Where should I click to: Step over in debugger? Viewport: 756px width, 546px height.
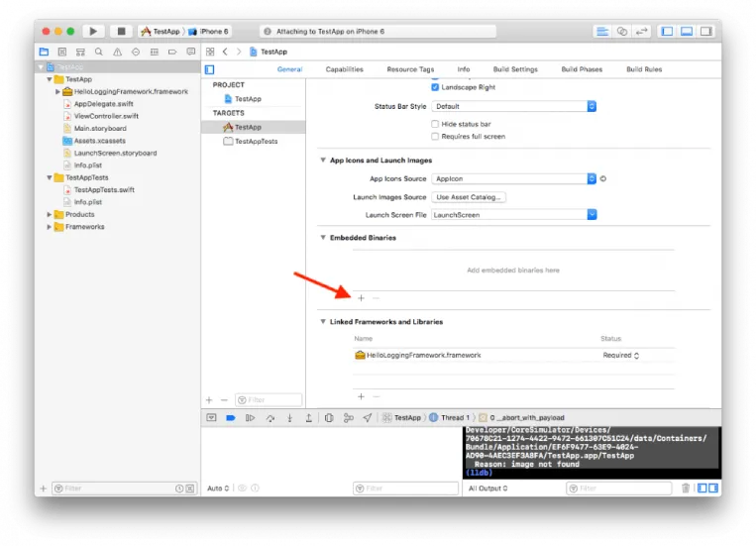pyautogui.click(x=270, y=418)
